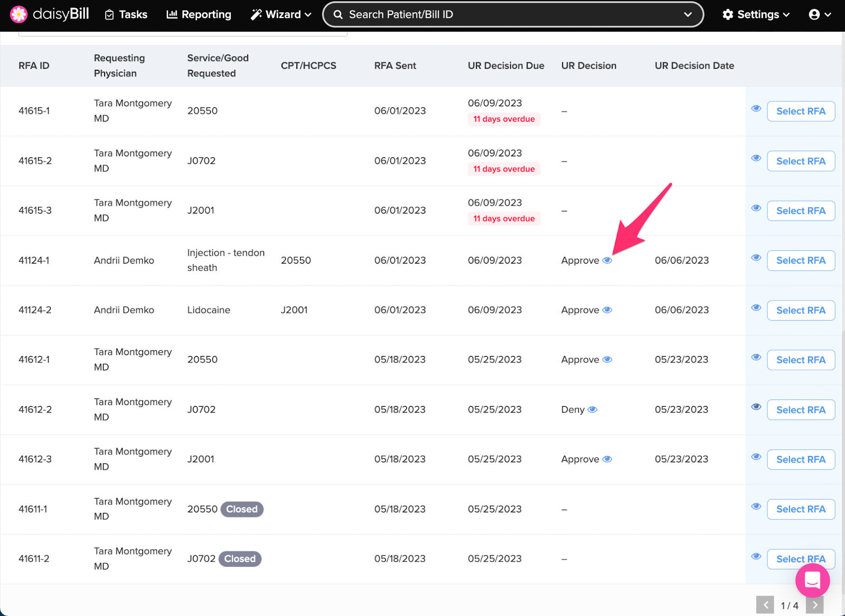Select RFA 41124-2

801,311
